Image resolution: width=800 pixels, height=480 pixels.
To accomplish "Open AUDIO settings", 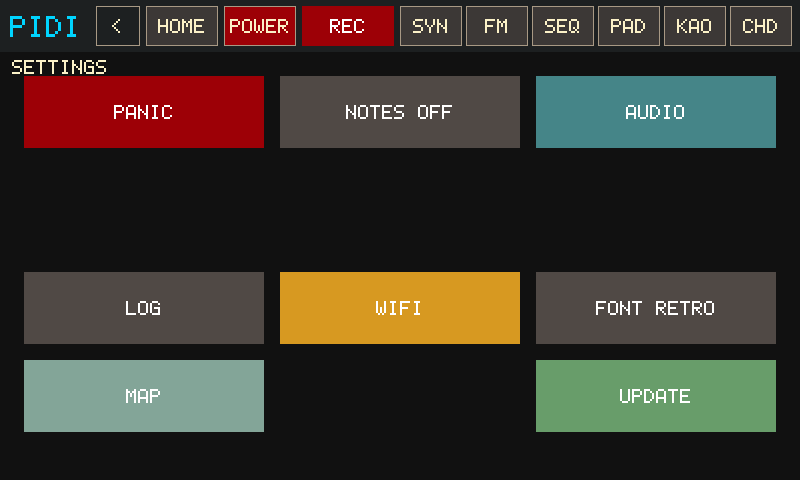I will point(656,112).
